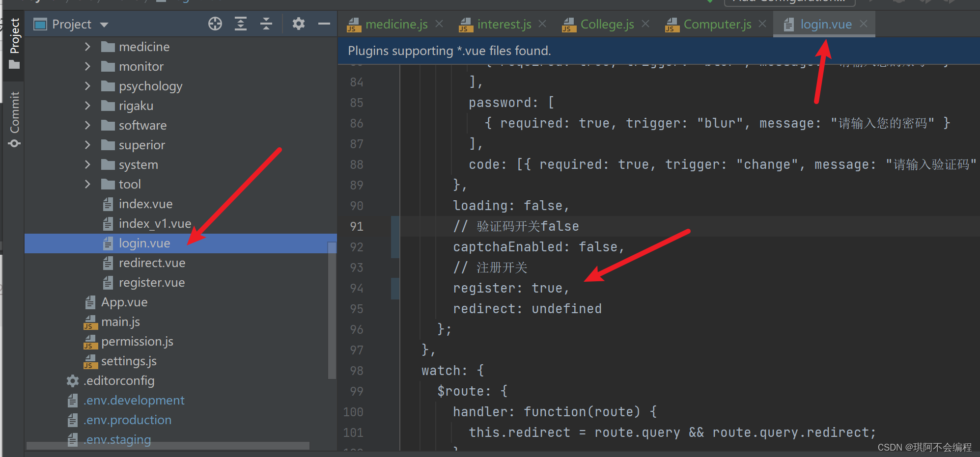Expand the psychology folder
The height and width of the screenshot is (457, 980).
tap(87, 86)
